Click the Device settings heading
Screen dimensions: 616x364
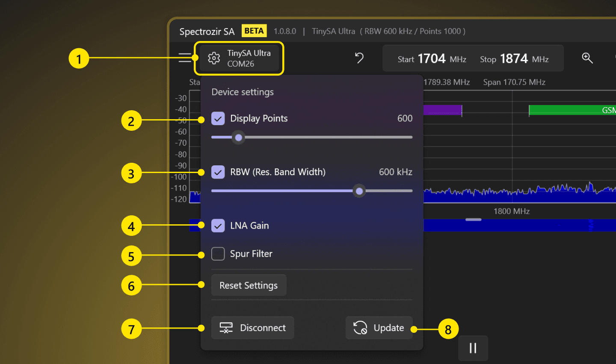tap(243, 92)
